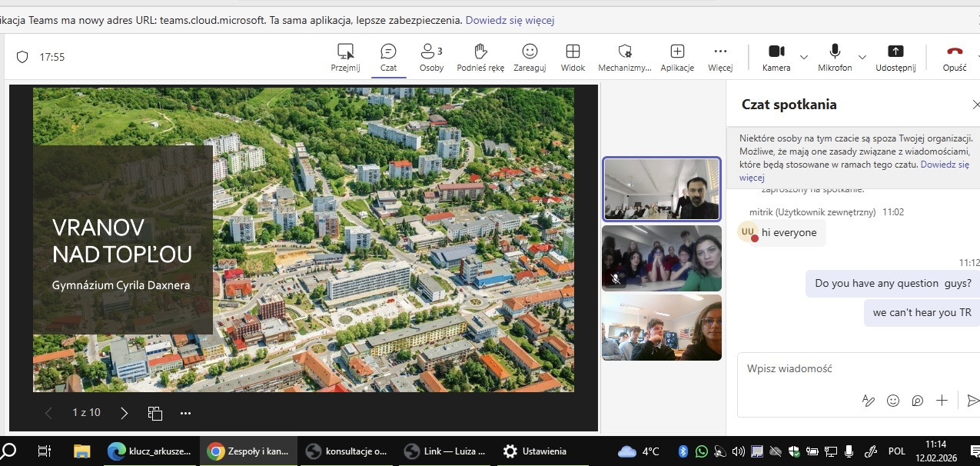Open the Zareaguj reactions menu
This screenshot has height=466, width=980.
[530, 58]
